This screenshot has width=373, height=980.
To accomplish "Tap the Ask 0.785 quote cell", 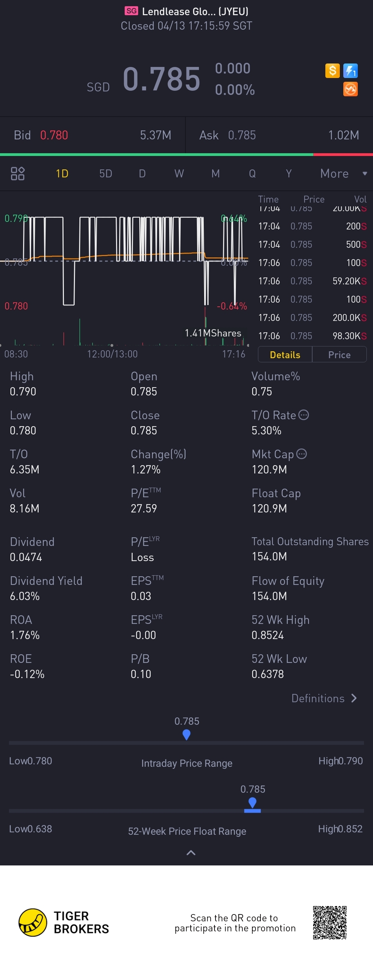I will click(x=279, y=135).
